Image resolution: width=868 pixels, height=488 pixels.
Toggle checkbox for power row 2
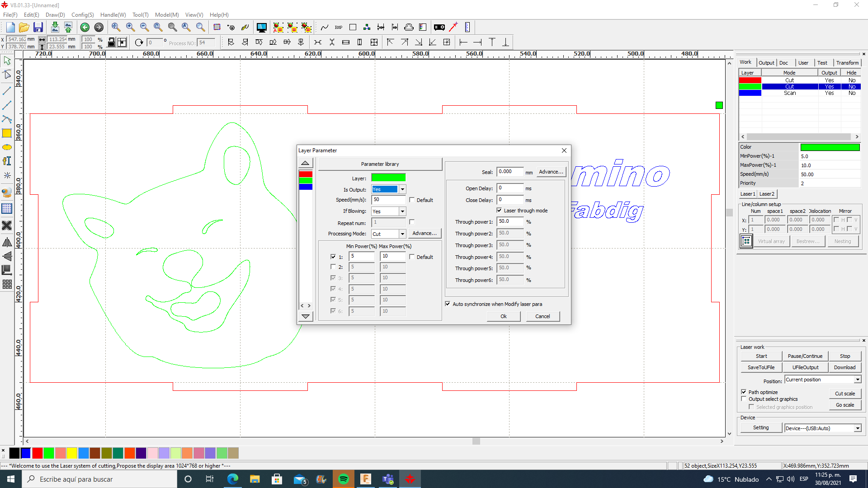point(333,266)
